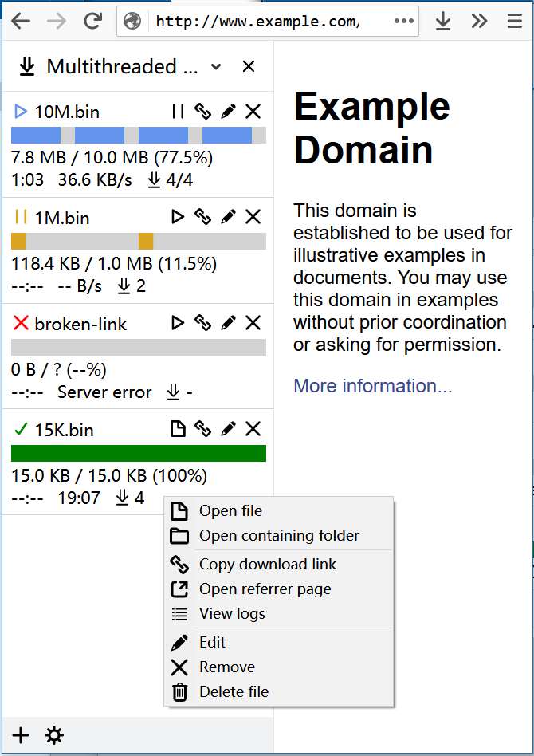Image resolution: width=534 pixels, height=756 pixels.
Task: Remove 1M.bin from the list
Action: click(253, 217)
